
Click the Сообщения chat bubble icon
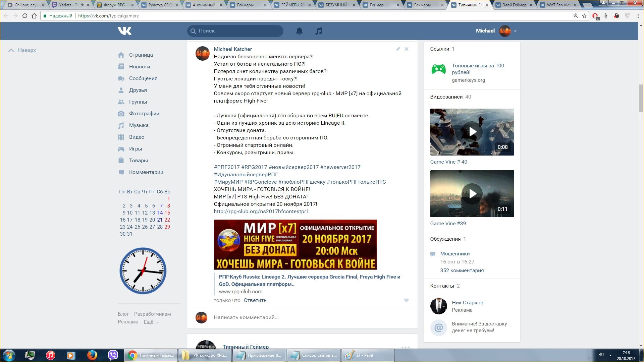click(x=121, y=78)
